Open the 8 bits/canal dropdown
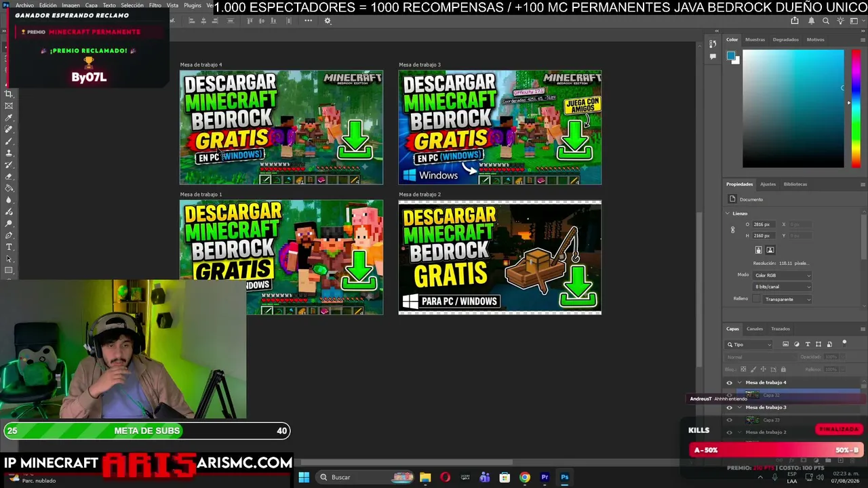Image resolution: width=868 pixels, height=488 pixels. click(x=783, y=287)
